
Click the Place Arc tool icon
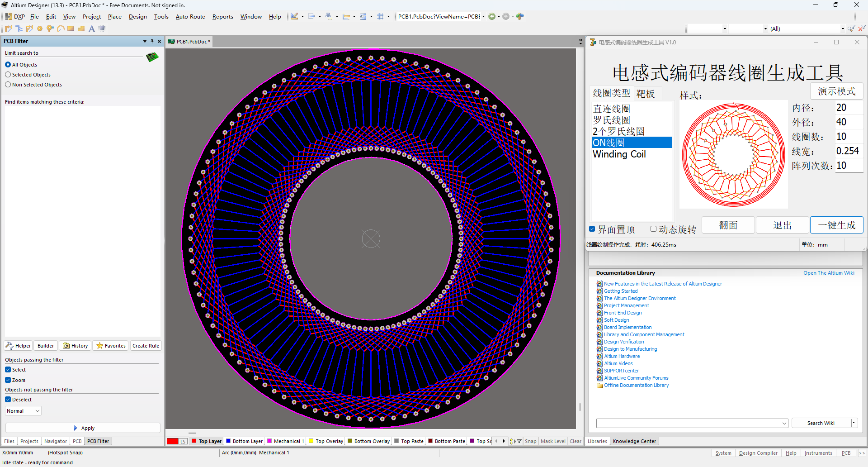pyautogui.click(x=60, y=29)
